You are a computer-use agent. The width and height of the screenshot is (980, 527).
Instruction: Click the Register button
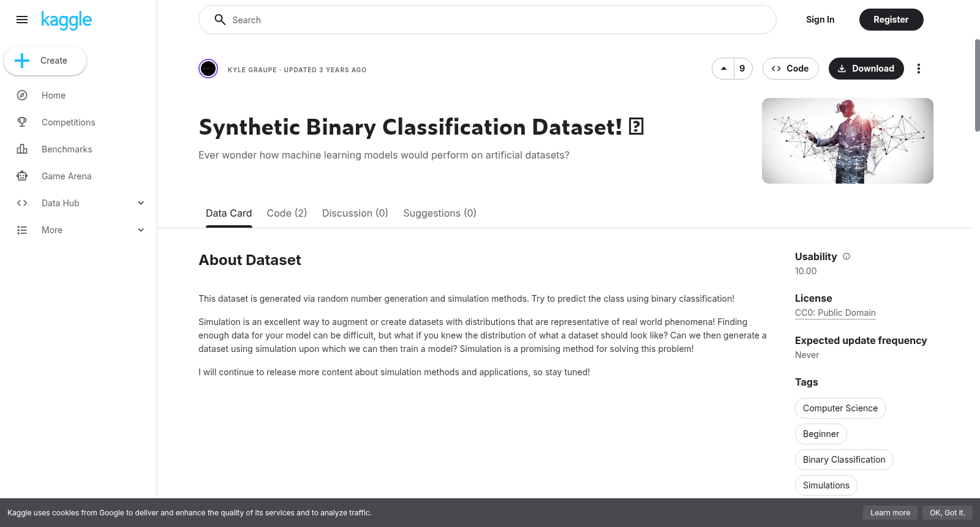pos(891,20)
